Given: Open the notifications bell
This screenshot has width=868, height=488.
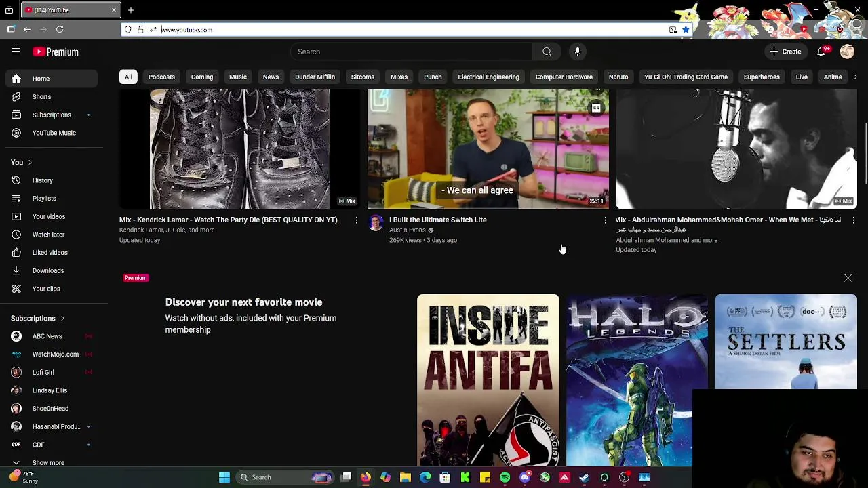Looking at the screenshot, I should pos(821,52).
